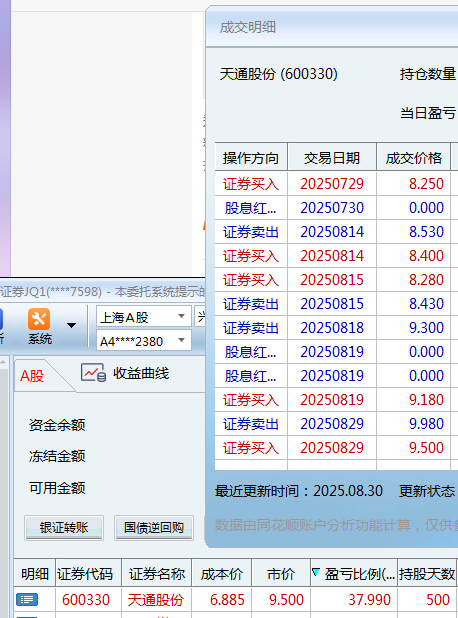Click the 冻结金额 label
This screenshot has height=618, width=458.
click(x=57, y=456)
